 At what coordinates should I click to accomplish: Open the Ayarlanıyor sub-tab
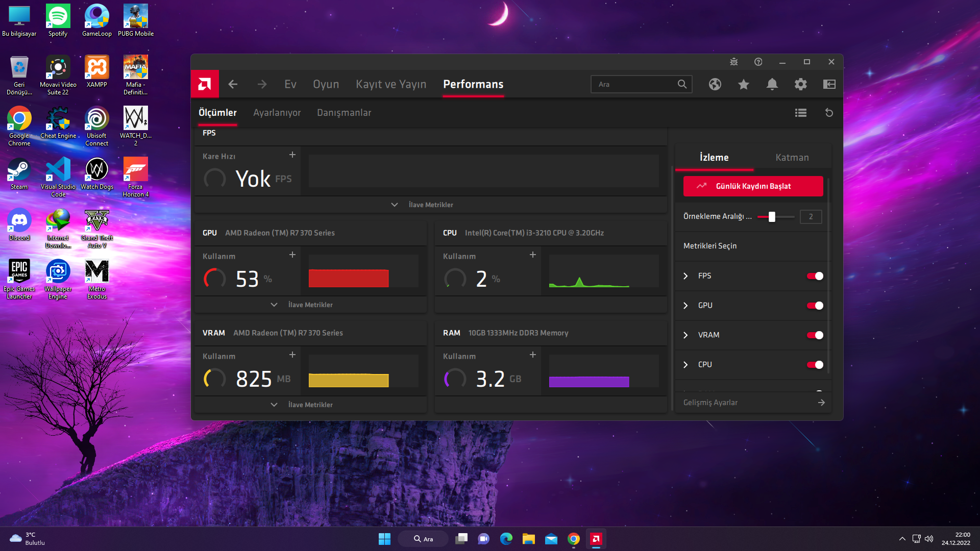click(277, 113)
